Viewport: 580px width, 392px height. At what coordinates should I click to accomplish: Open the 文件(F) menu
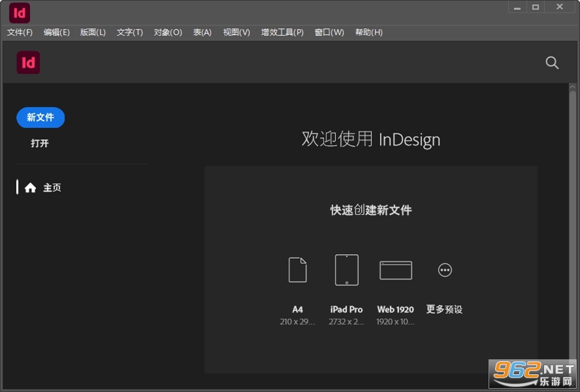click(20, 33)
